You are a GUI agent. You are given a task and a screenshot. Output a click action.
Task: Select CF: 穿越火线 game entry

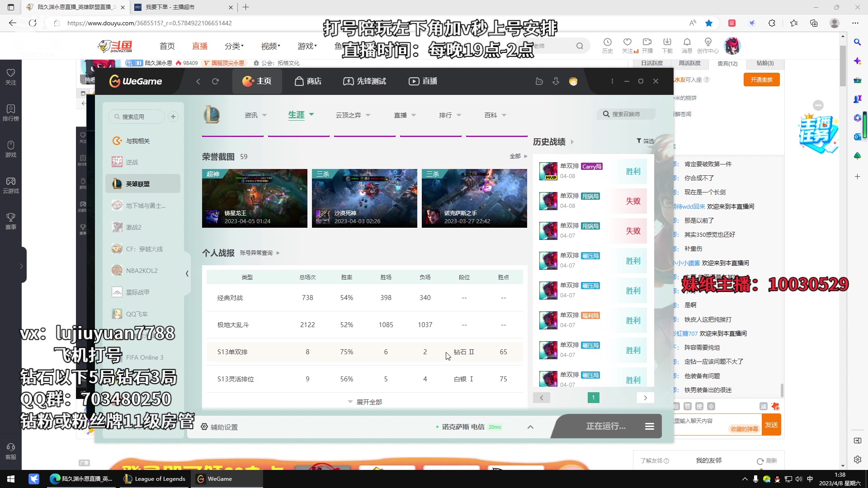coord(143,249)
